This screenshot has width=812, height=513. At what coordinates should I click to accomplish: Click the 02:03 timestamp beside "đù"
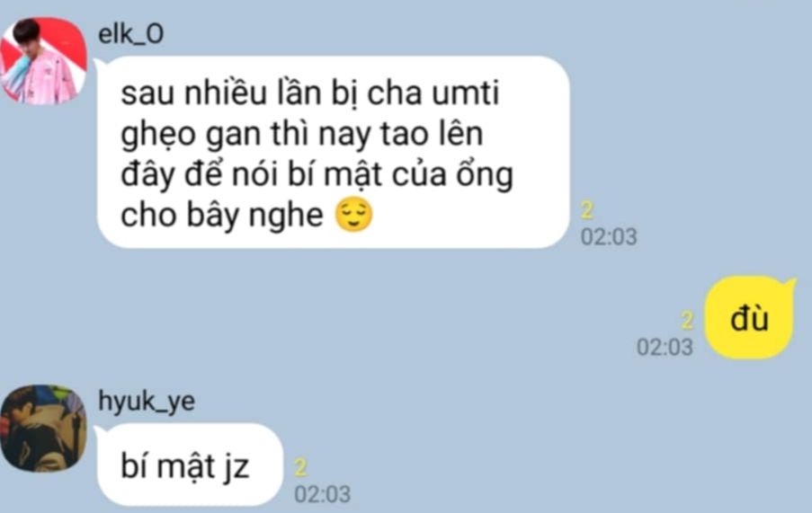coord(665,347)
